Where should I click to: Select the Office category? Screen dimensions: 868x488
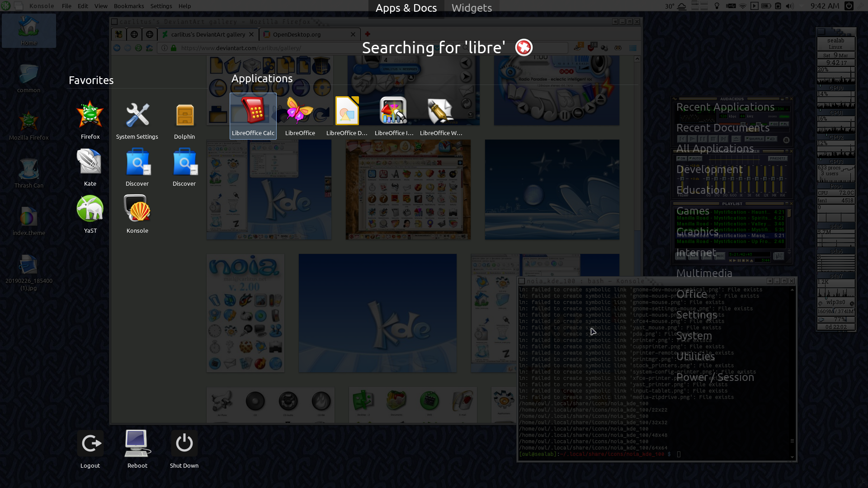tap(691, 294)
